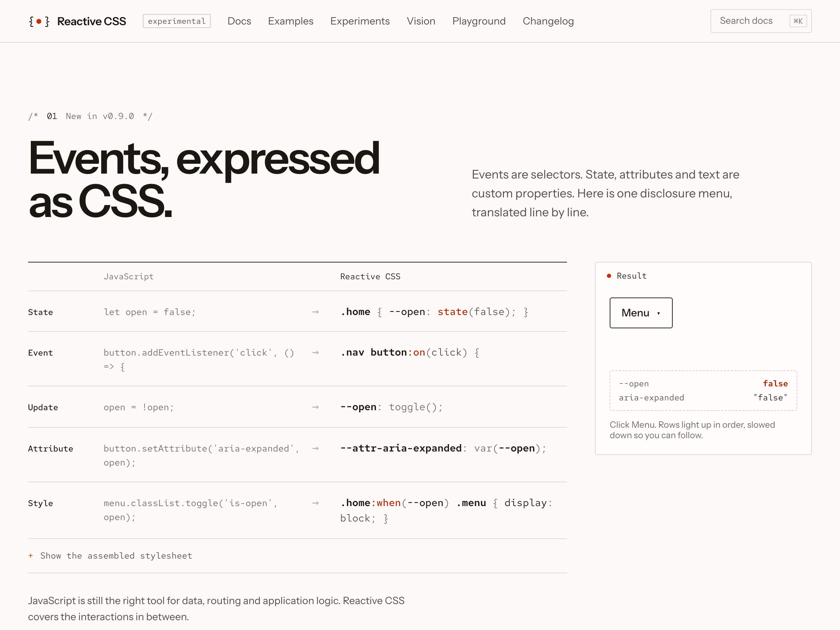Click the JavaScript column header
840x630 pixels.
tap(129, 276)
